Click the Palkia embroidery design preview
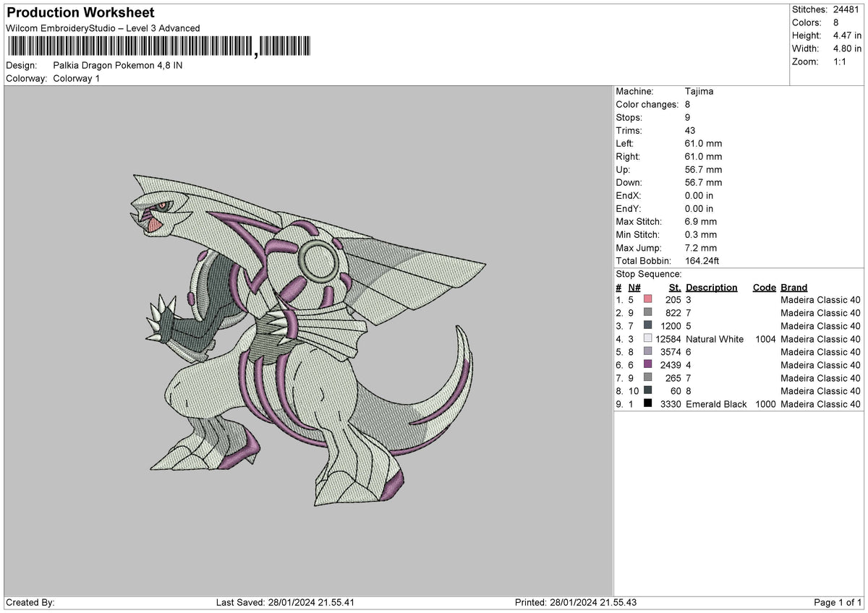The image size is (868, 613). 309,340
